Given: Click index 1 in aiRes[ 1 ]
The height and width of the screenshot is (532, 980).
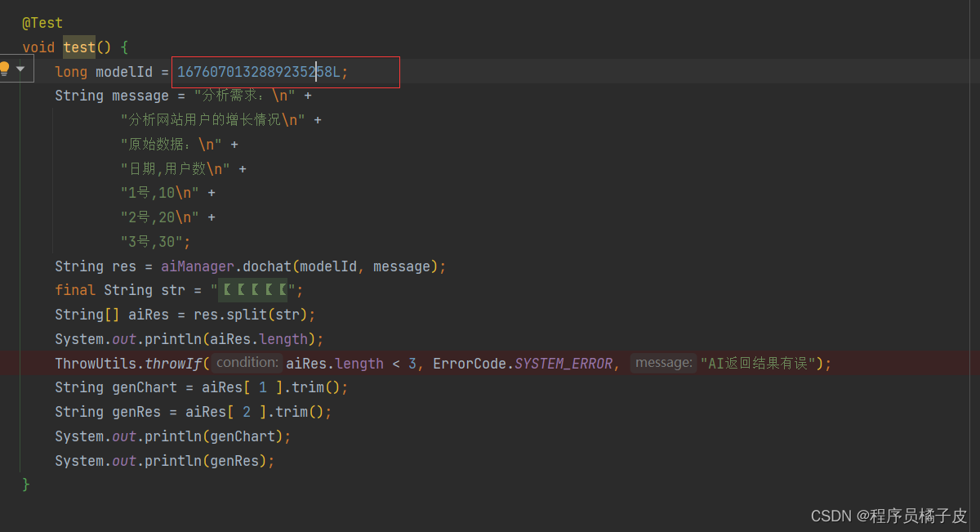Looking at the screenshot, I should [263, 387].
